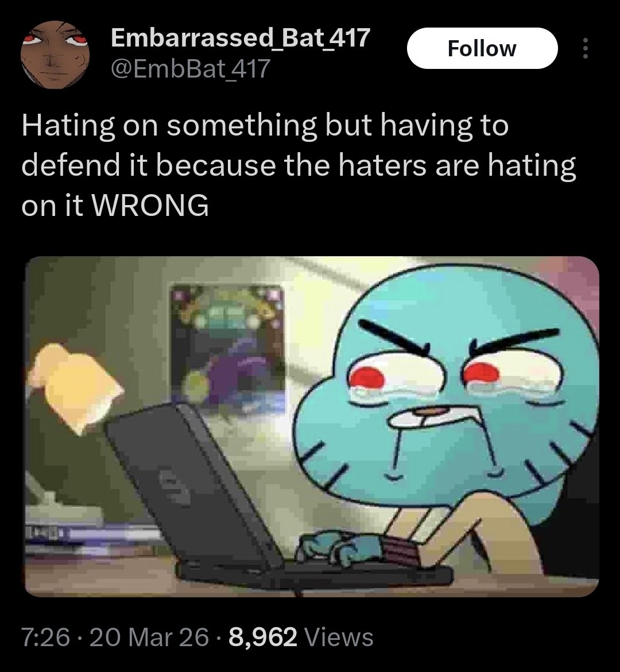Follow the Embarrassed_Bat_417 account

click(482, 48)
